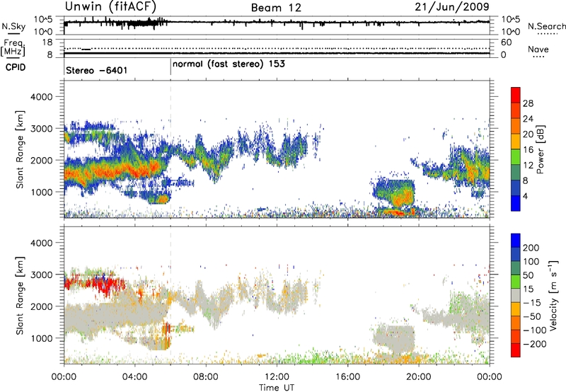Click the '4000' tick on the power panel
This screenshot has width=566, height=392.
point(41,97)
